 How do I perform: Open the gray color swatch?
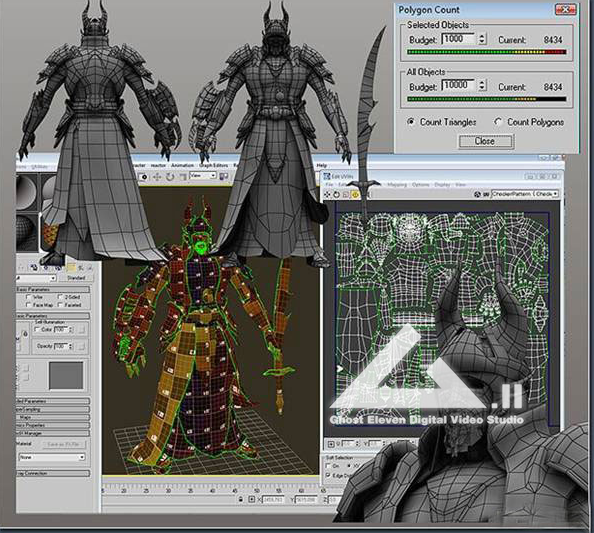point(66,375)
